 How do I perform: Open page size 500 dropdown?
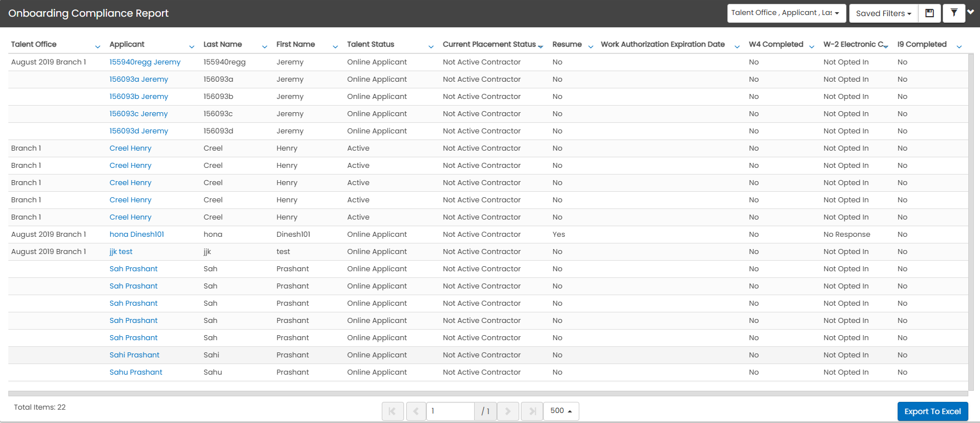[x=561, y=411]
